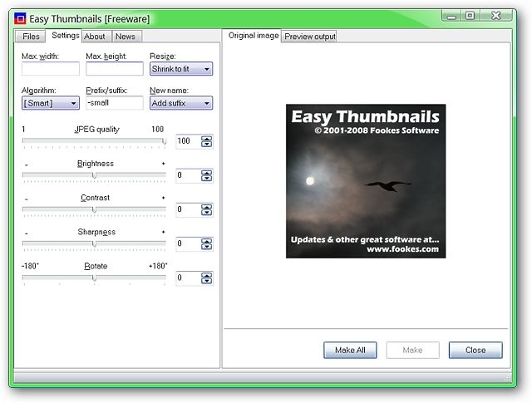The height and width of the screenshot is (403, 532).
Task: Click the Easy Thumbnails preview image
Action: point(366,181)
